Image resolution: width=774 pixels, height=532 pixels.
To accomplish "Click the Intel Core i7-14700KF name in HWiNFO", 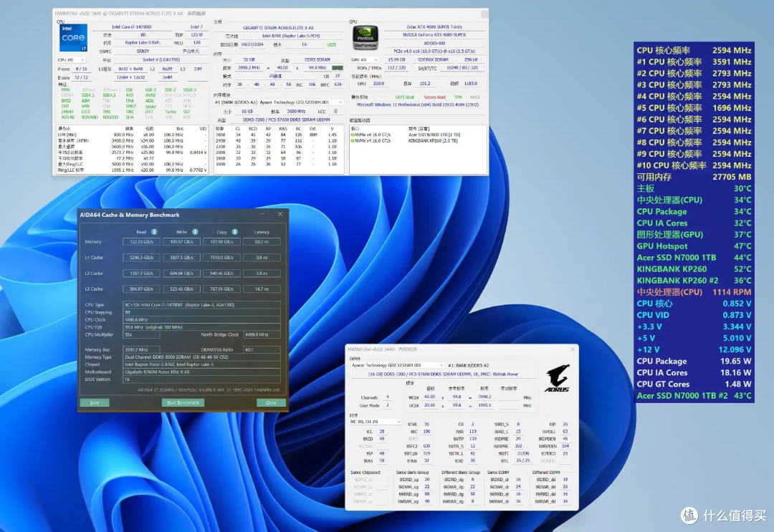I will (x=132, y=27).
